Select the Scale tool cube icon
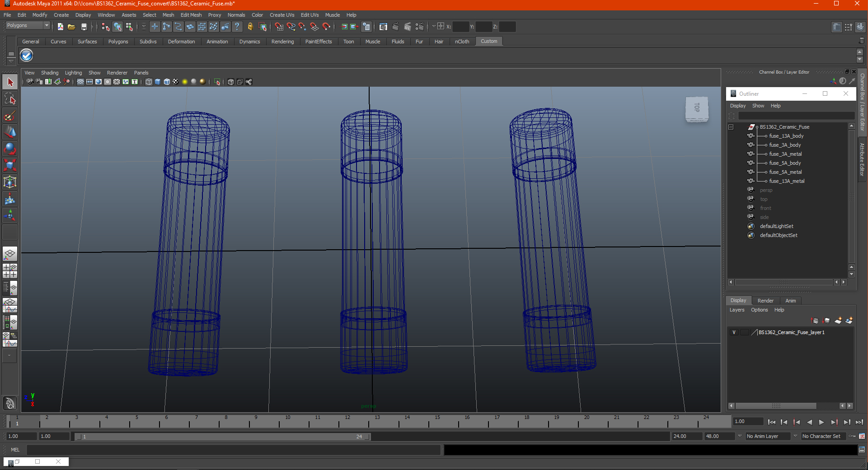The image size is (868, 470). click(10, 165)
